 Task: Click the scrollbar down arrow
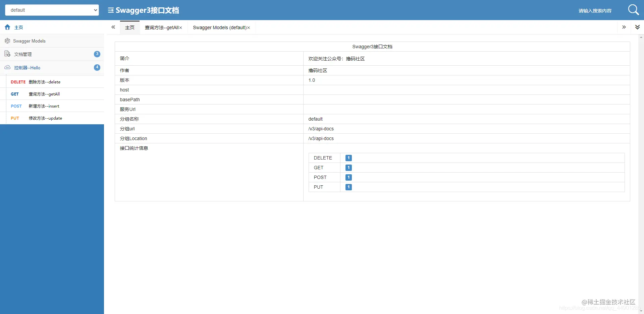pyautogui.click(x=641, y=311)
